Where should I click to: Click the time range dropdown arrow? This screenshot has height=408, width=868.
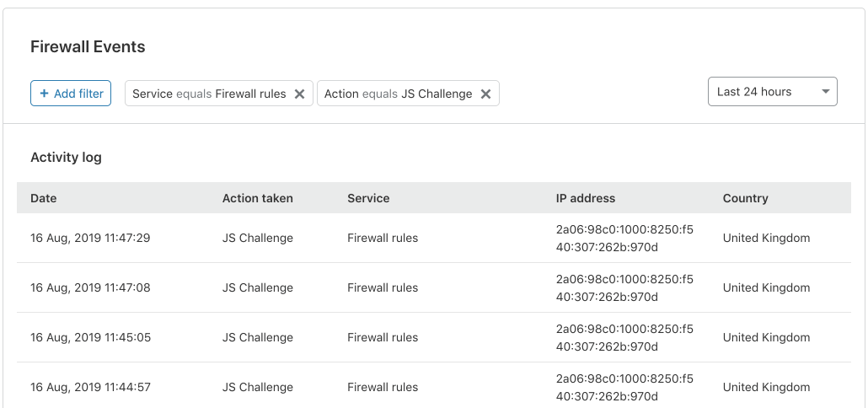(x=825, y=92)
